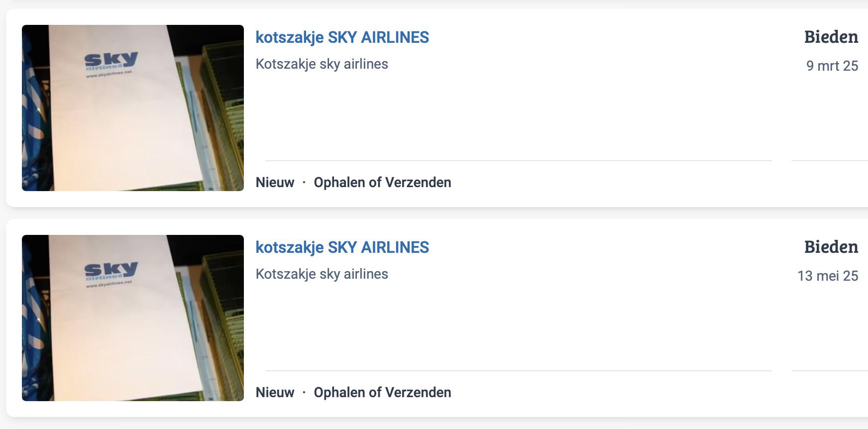Viewport: 868px width, 429px height.
Task: Click the 13 mei 25 date label
Action: tap(827, 276)
